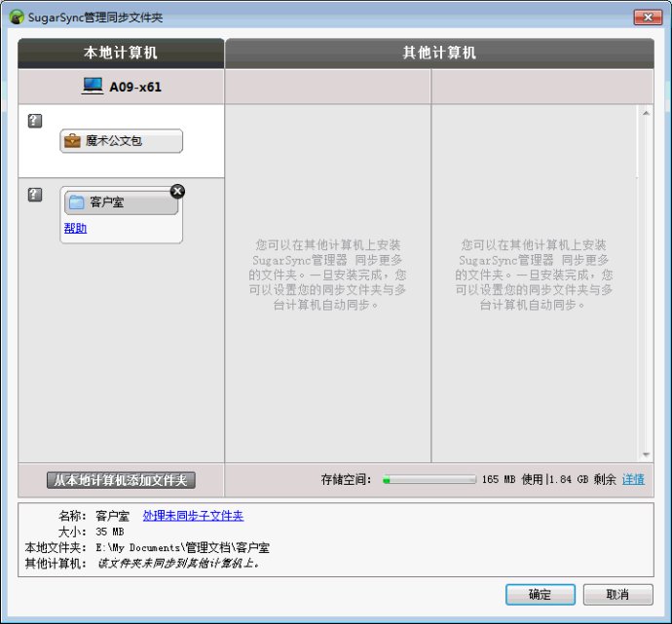
Task: Click the scrollbar up arrow
Action: (x=646, y=113)
